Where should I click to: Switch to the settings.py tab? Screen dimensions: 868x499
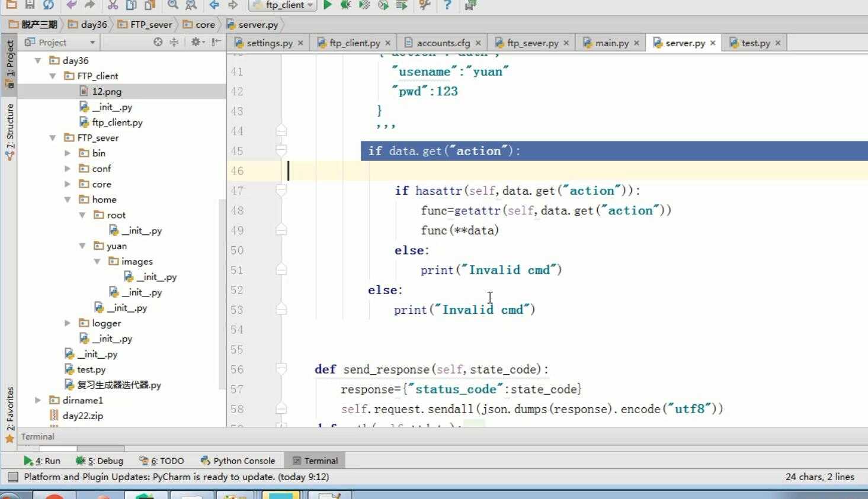(269, 43)
